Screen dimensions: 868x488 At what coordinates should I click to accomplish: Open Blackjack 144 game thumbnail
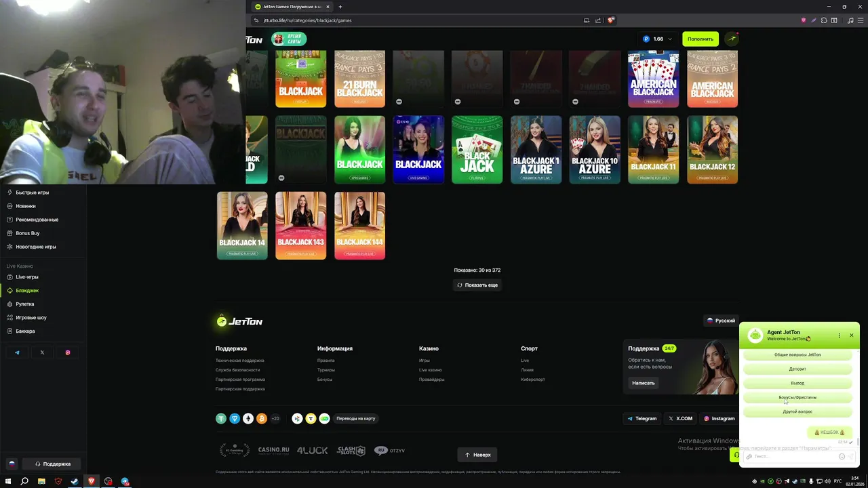359,226
